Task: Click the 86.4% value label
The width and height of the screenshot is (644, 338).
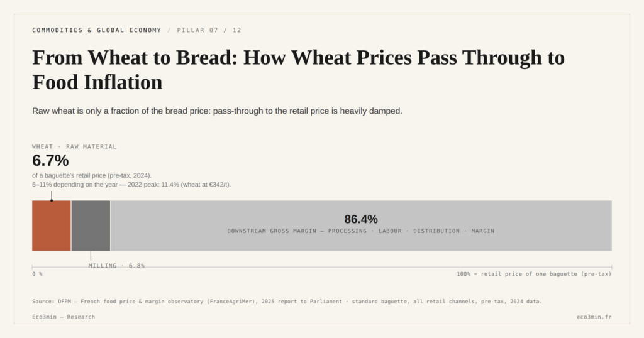Action: 361,219
